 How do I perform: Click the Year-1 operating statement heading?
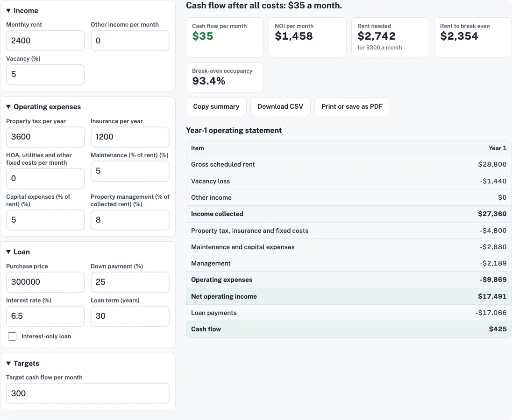234,131
